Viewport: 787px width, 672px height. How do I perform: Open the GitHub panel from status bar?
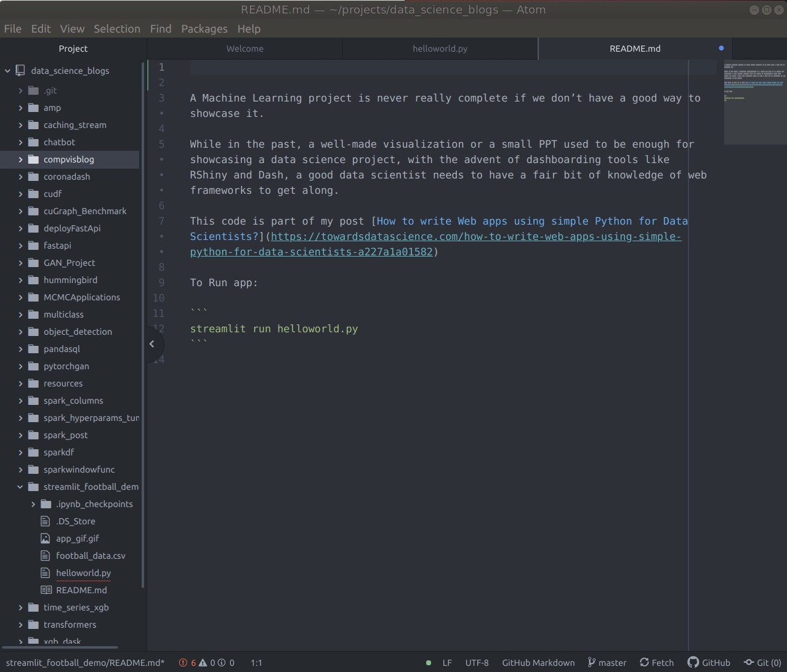(709, 663)
